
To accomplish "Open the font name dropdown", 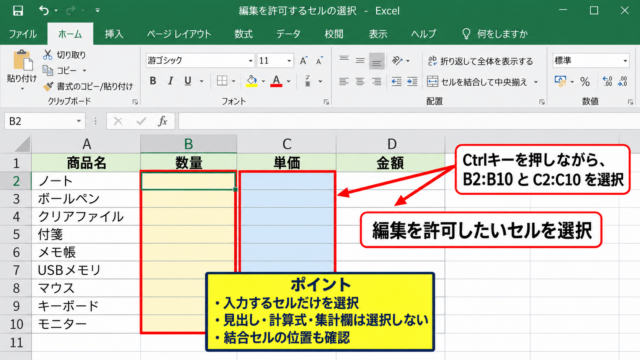I will [251, 61].
